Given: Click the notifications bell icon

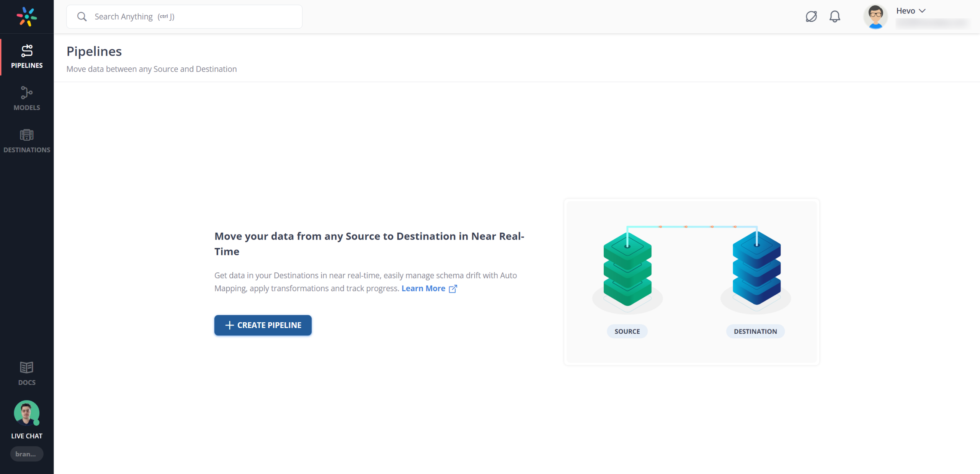Looking at the screenshot, I should pyautogui.click(x=835, y=16).
